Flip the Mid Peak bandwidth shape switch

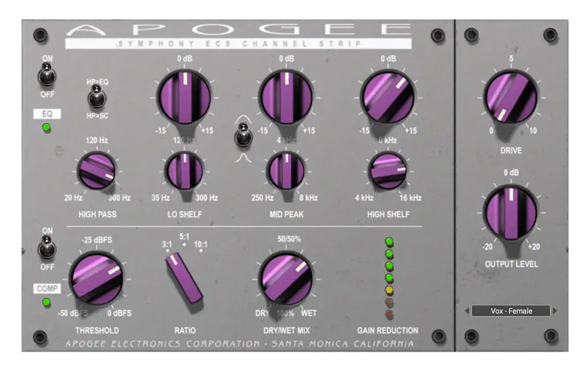(243, 135)
